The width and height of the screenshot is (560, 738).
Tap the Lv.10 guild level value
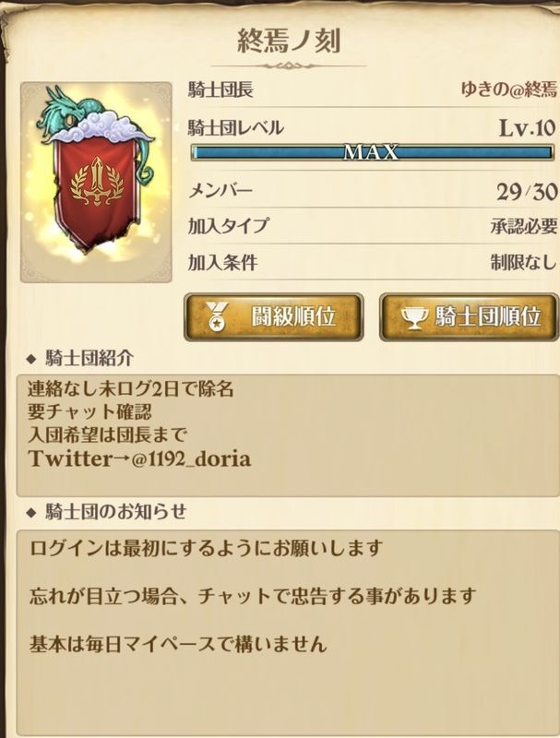[528, 127]
